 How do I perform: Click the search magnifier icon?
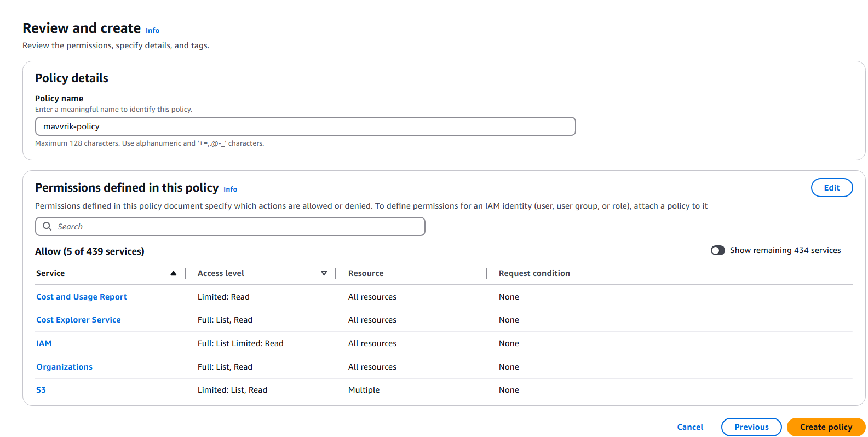(47, 226)
